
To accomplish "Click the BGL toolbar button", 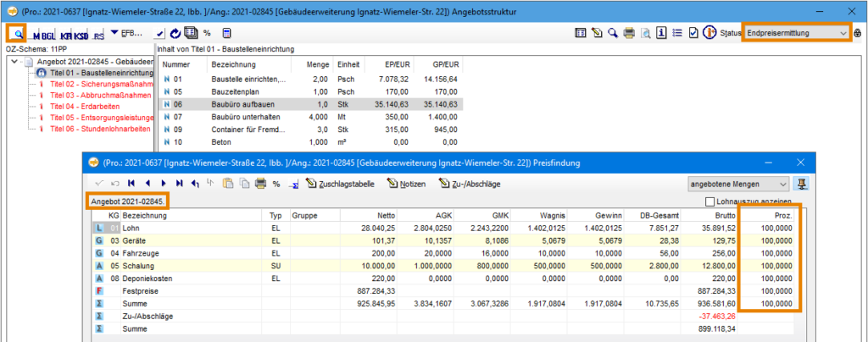I will coord(47,36).
